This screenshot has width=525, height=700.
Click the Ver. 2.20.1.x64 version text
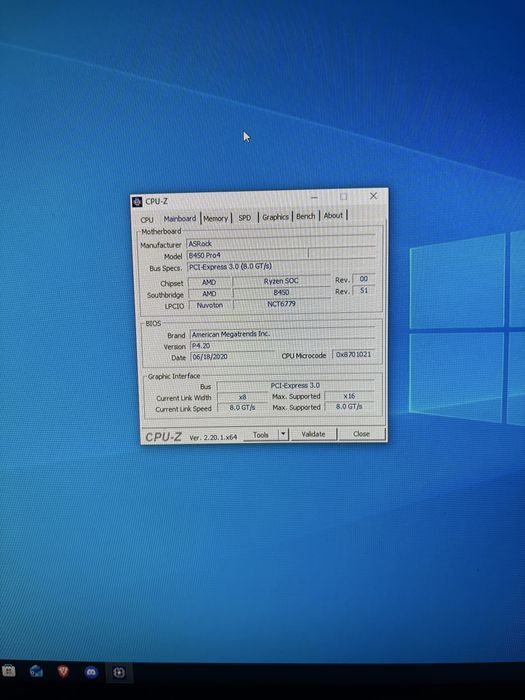[x=213, y=438]
